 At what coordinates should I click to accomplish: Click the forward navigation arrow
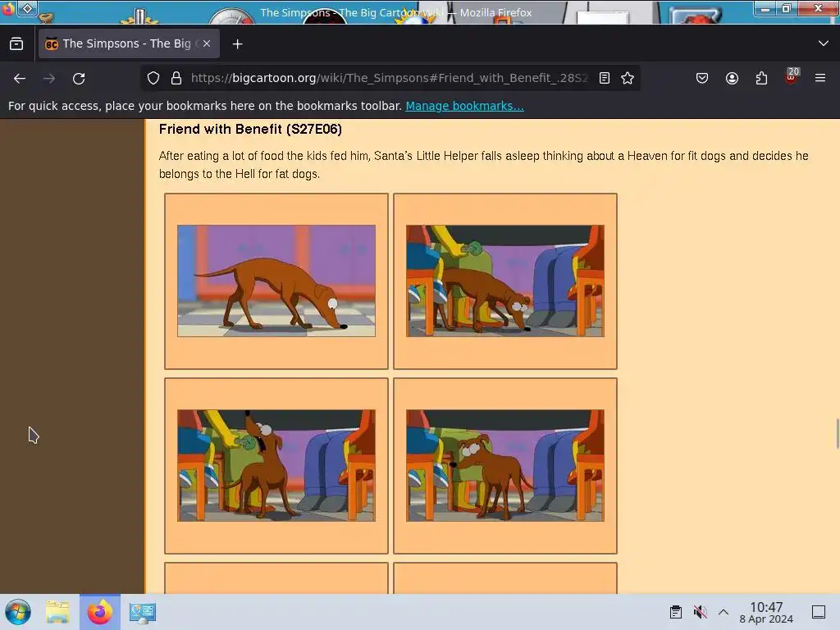[49, 79]
